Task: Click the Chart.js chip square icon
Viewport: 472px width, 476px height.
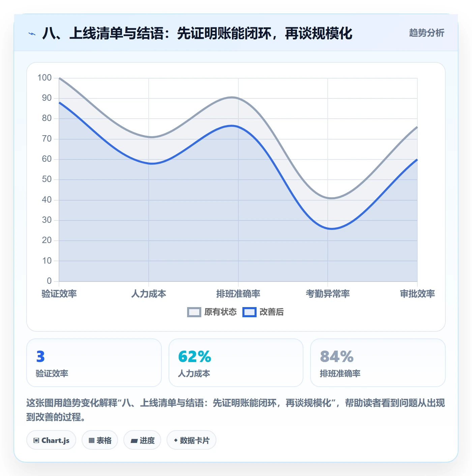Action: pos(36,440)
